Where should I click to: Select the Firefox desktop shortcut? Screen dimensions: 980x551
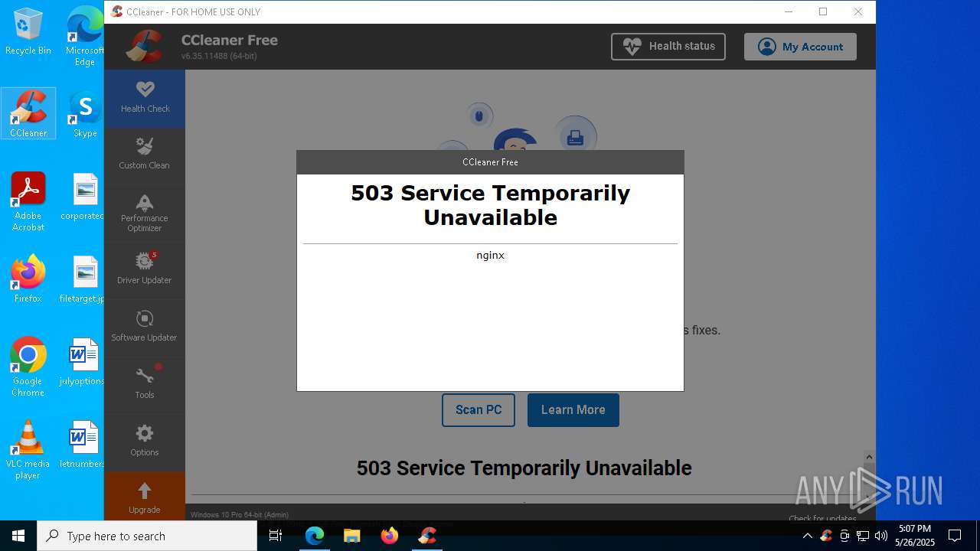click(28, 279)
